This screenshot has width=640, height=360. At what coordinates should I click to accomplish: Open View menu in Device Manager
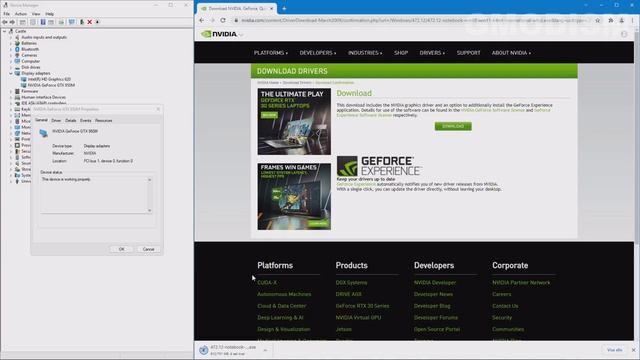[x=36, y=14]
